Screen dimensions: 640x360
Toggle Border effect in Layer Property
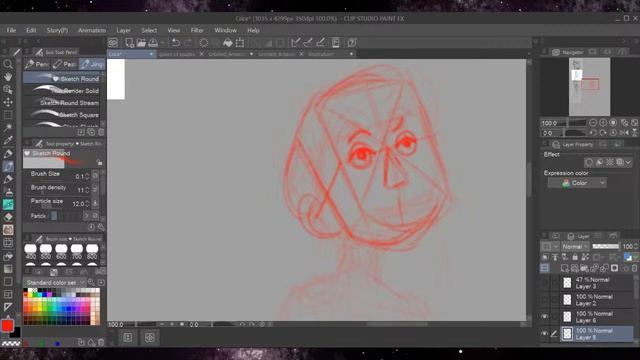[x=589, y=162]
